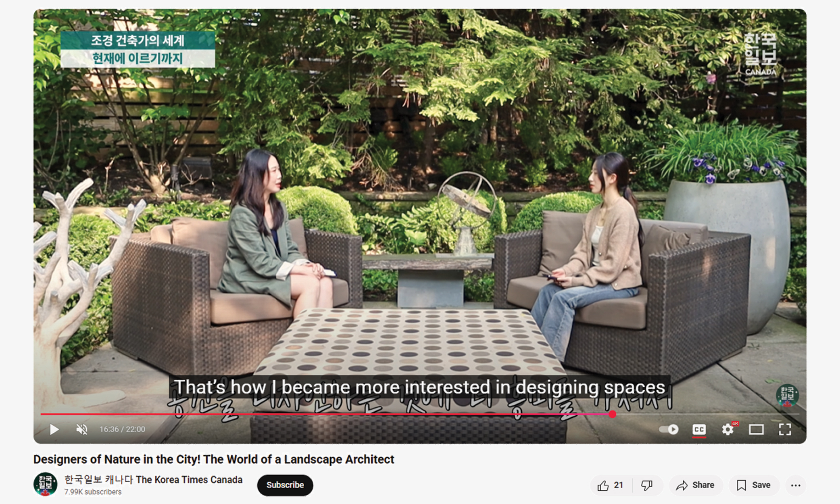This screenshot has width=840, height=504.
Task: Dislike this video
Action: click(x=647, y=485)
